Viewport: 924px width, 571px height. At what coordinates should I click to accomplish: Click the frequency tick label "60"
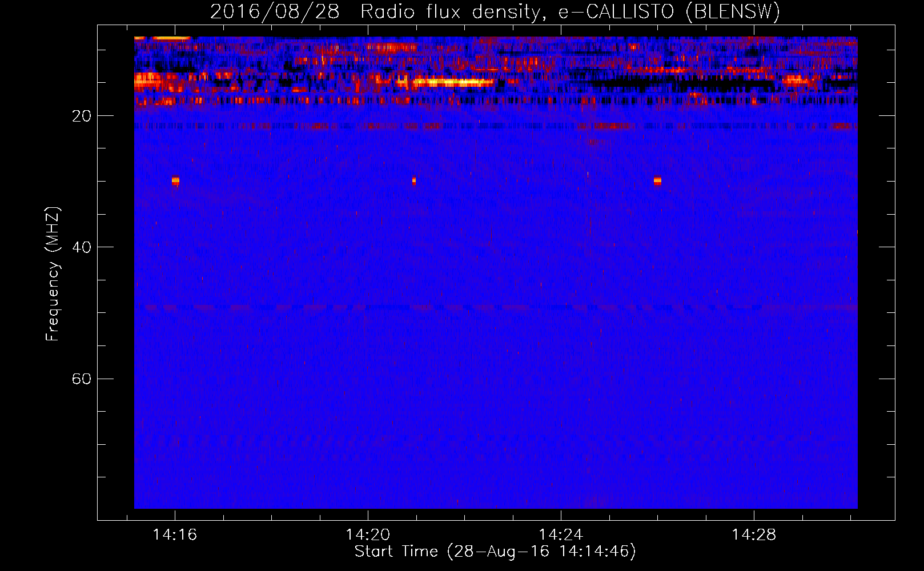click(x=82, y=379)
